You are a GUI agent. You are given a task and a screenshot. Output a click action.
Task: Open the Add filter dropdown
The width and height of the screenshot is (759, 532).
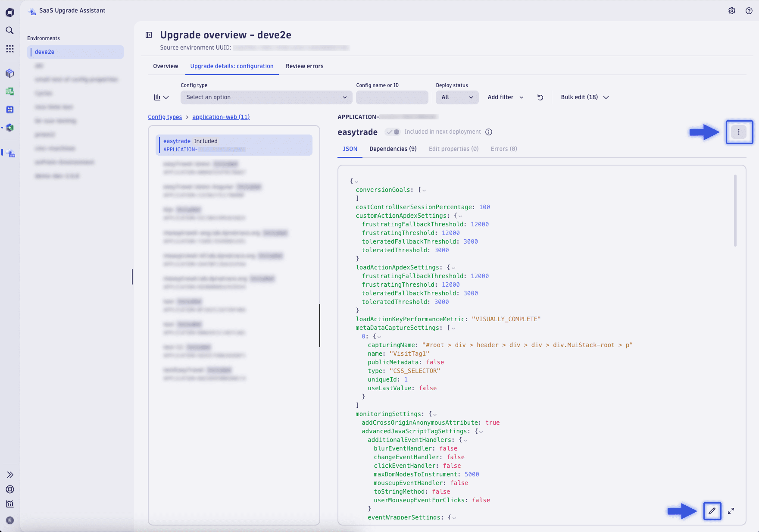click(505, 97)
